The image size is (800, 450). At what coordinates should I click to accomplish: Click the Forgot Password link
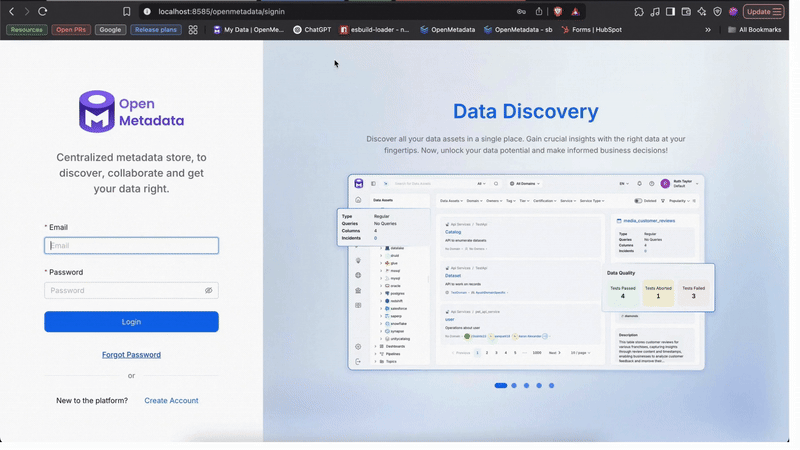(x=131, y=355)
